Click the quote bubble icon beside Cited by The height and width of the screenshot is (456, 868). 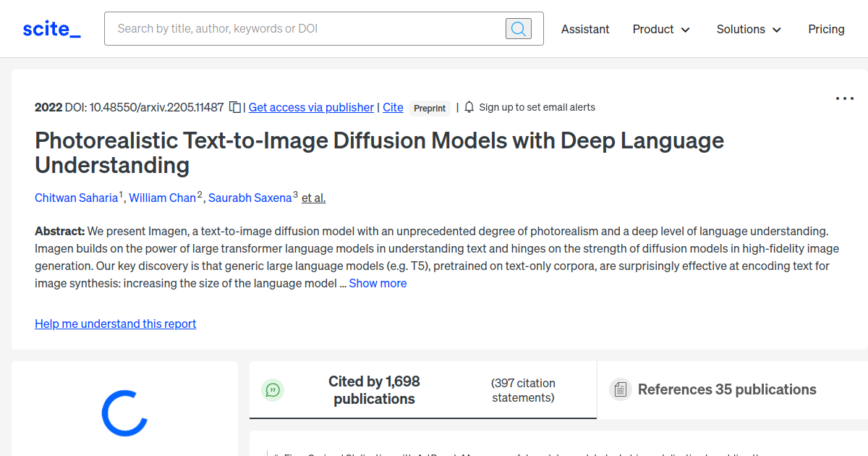(x=273, y=390)
